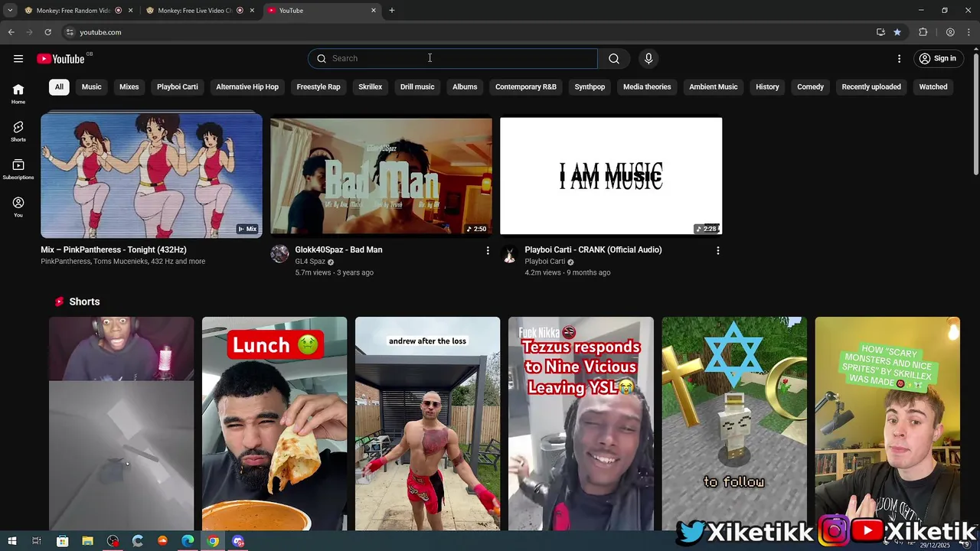Select Contemporary R&B chip
Screen dimensions: 980x551
pos(526,87)
